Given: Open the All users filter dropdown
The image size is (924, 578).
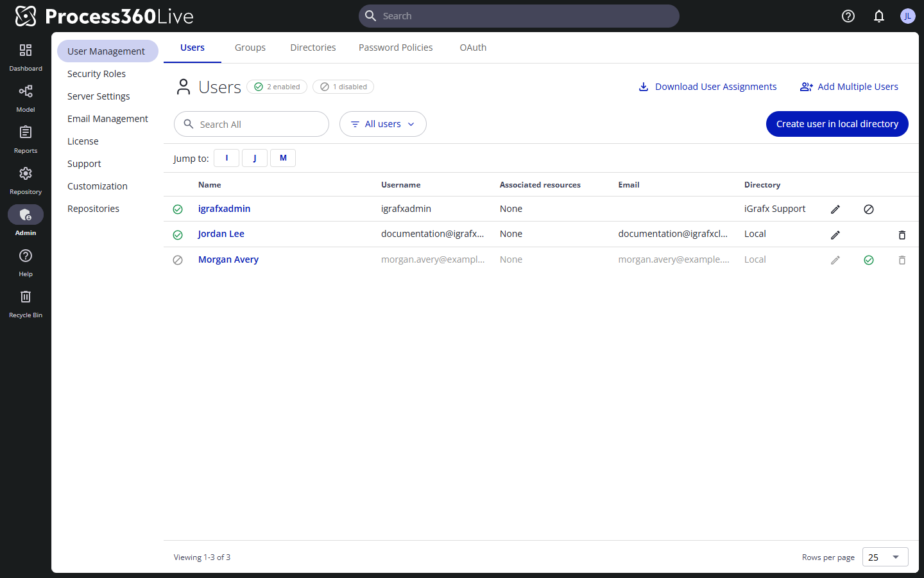Looking at the screenshot, I should pos(383,124).
